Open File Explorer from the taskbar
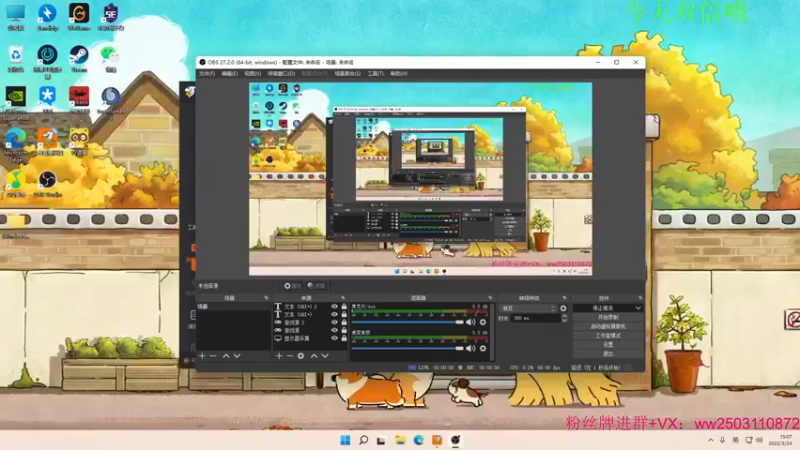 (400, 440)
